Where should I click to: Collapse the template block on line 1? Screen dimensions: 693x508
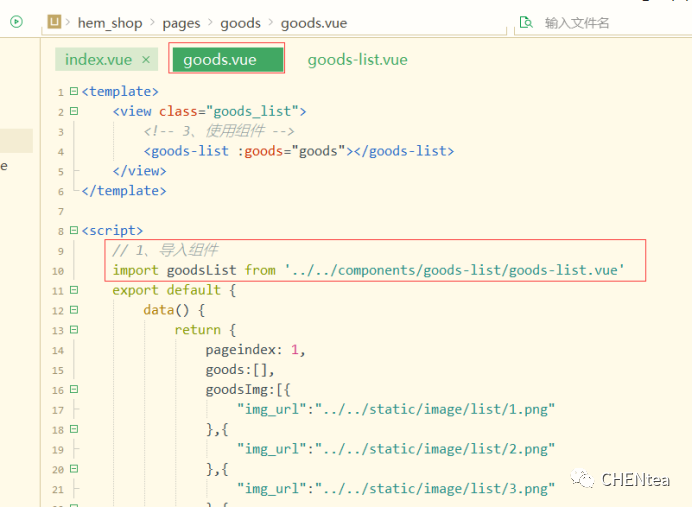(74, 91)
